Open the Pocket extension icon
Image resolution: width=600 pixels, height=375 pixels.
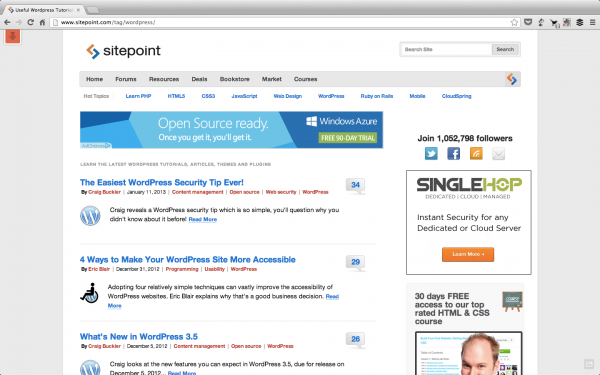click(528, 22)
